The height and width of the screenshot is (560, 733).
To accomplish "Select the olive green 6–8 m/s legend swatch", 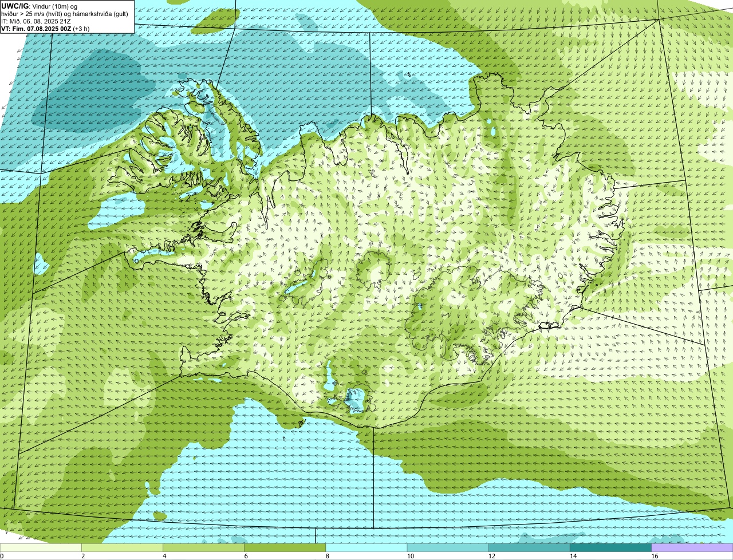I will point(285,547).
